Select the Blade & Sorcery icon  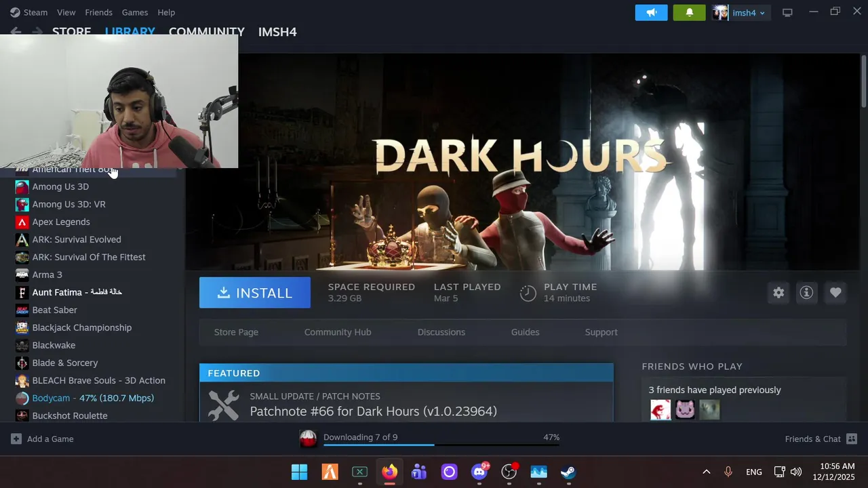coord(22,363)
